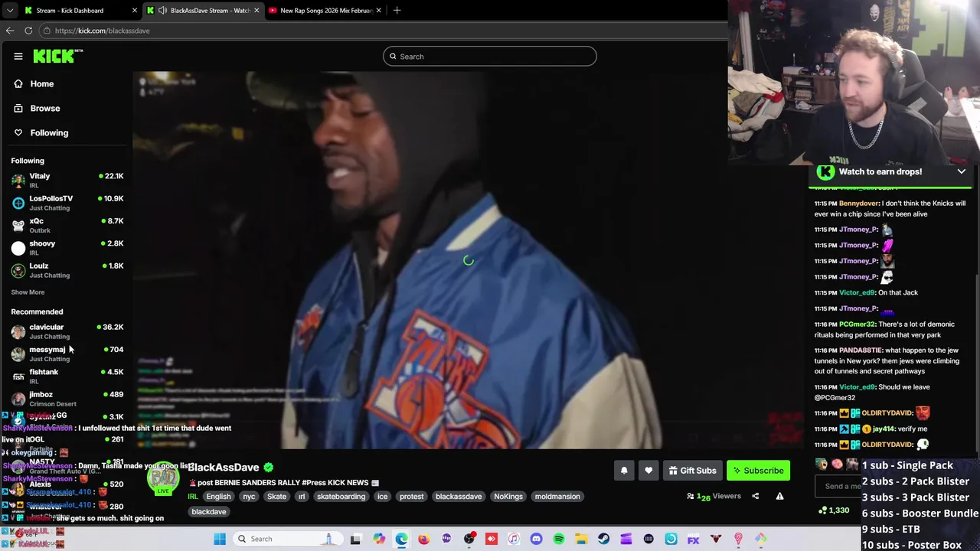Select the moldmansion tag

[557, 497]
